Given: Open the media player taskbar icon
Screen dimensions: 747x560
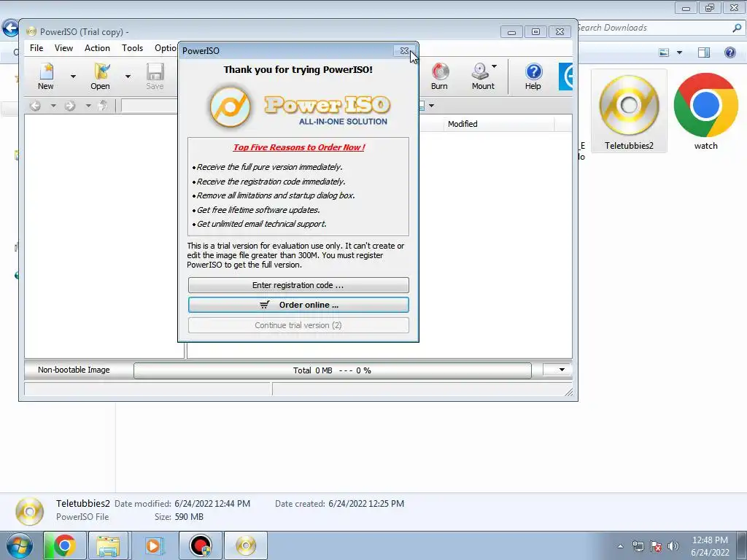Looking at the screenshot, I should 153,545.
